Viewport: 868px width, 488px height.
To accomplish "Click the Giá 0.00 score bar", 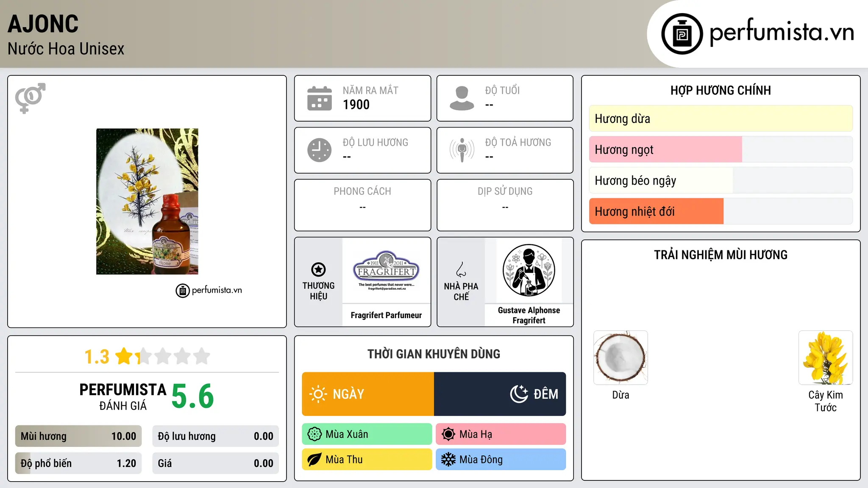I will 216,463.
